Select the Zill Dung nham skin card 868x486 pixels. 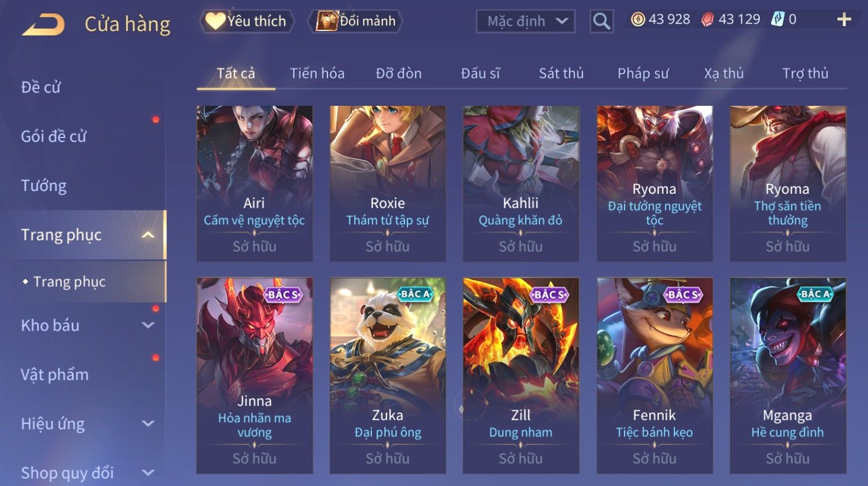click(x=521, y=376)
